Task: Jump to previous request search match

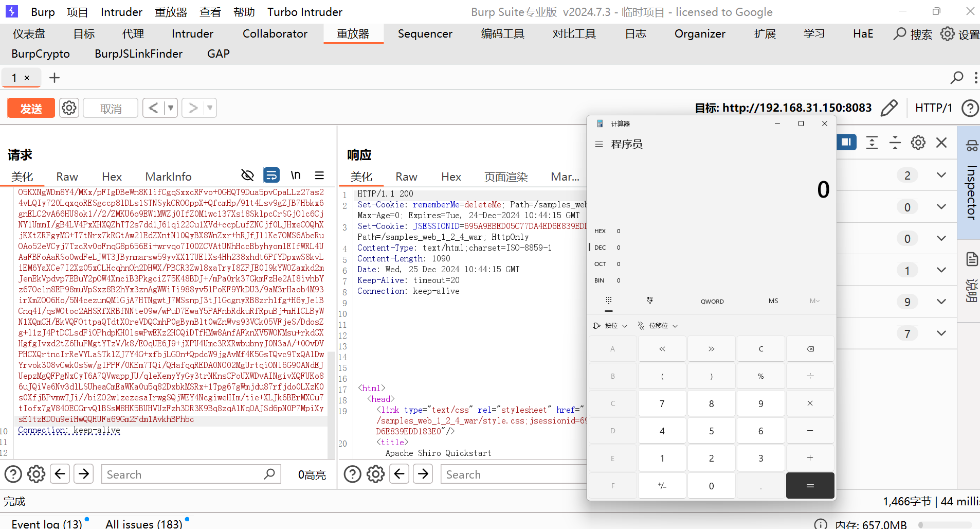Action: click(x=60, y=473)
